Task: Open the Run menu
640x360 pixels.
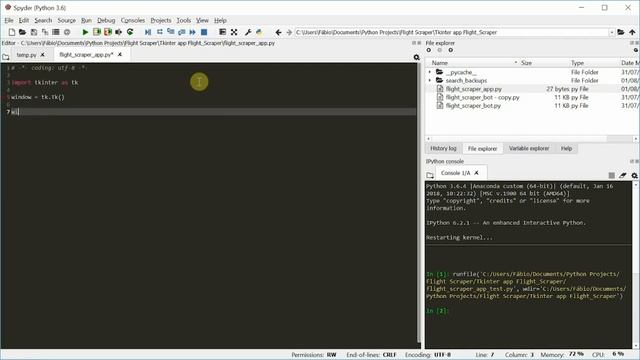Action: click(x=86, y=20)
